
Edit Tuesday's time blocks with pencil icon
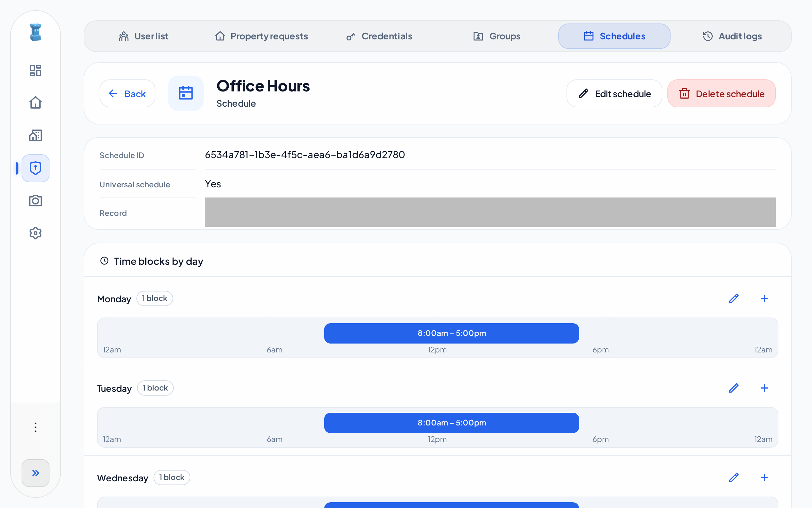click(x=734, y=388)
